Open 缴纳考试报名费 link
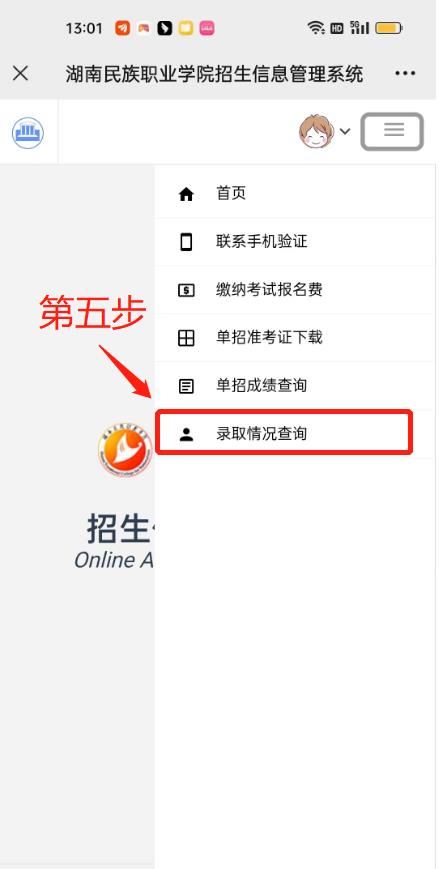 pos(294,290)
